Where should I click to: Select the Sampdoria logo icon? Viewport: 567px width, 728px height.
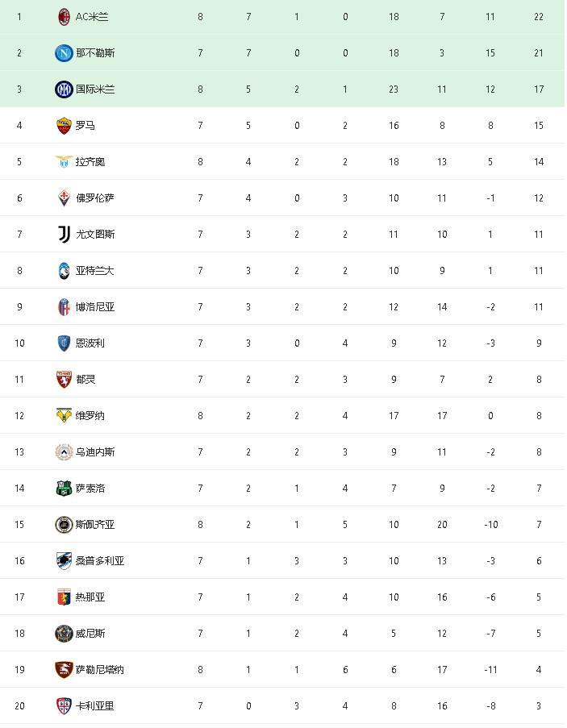64,560
